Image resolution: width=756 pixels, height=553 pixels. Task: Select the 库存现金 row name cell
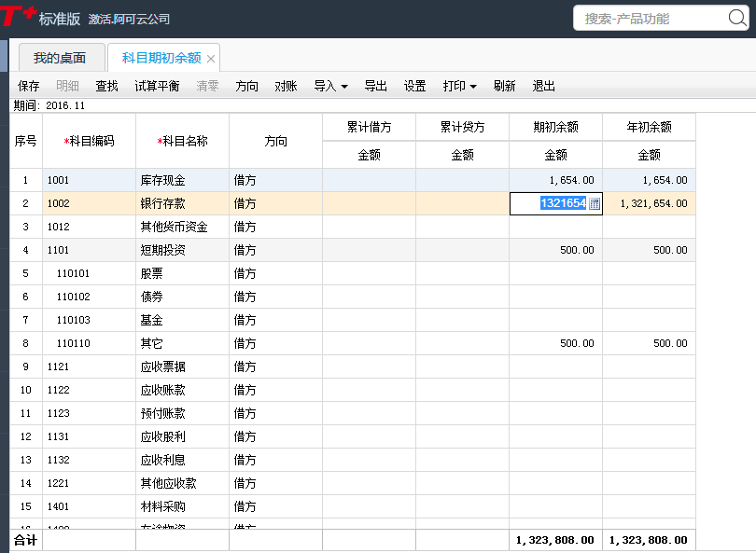pyautogui.click(x=182, y=180)
